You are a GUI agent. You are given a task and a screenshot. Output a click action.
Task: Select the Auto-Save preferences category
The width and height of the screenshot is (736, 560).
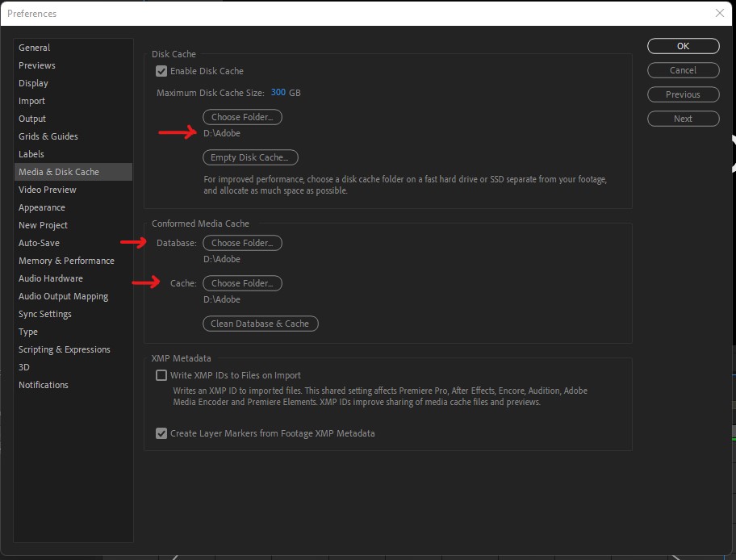(x=39, y=243)
